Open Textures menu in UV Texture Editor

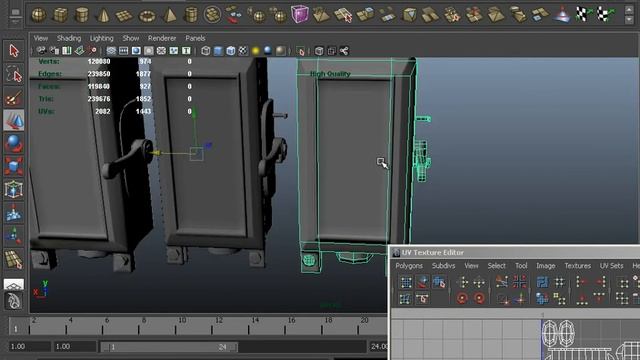click(578, 266)
